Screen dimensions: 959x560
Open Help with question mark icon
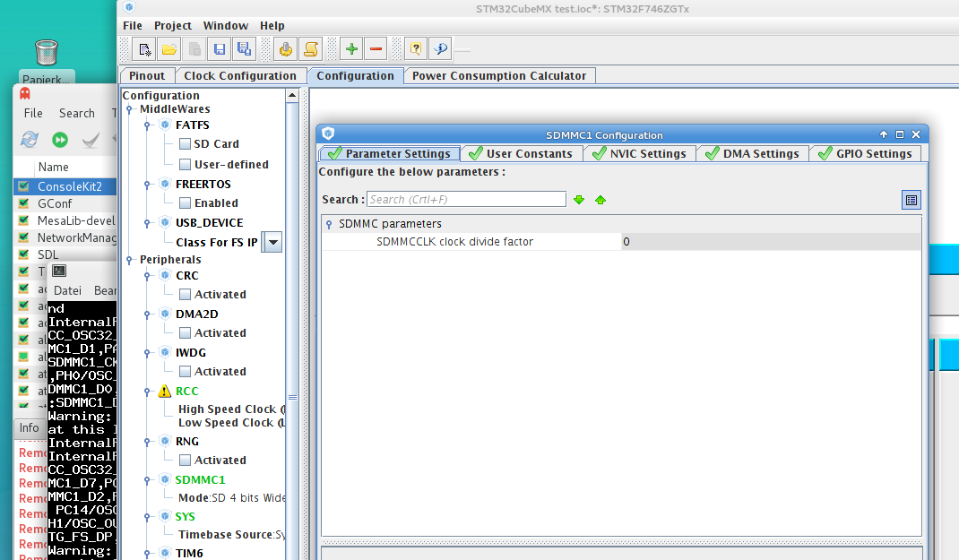click(416, 49)
